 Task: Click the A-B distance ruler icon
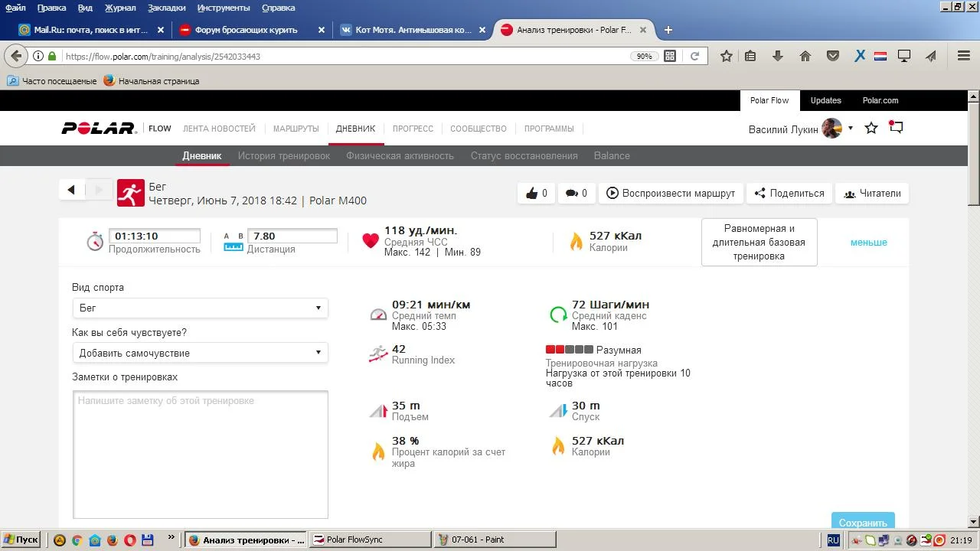click(x=234, y=242)
